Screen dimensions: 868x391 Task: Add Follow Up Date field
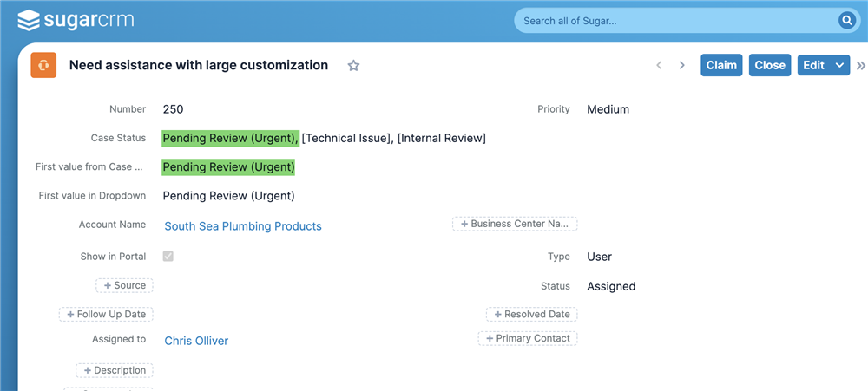(106, 314)
